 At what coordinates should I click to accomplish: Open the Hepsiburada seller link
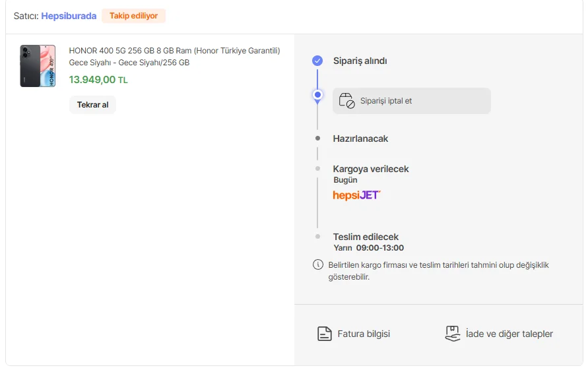pyautogui.click(x=69, y=16)
